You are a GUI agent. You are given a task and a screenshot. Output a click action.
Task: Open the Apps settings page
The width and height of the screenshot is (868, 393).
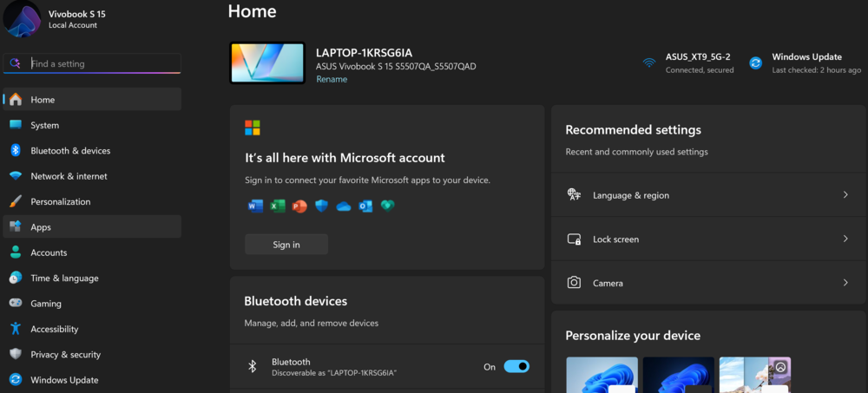coord(92,227)
